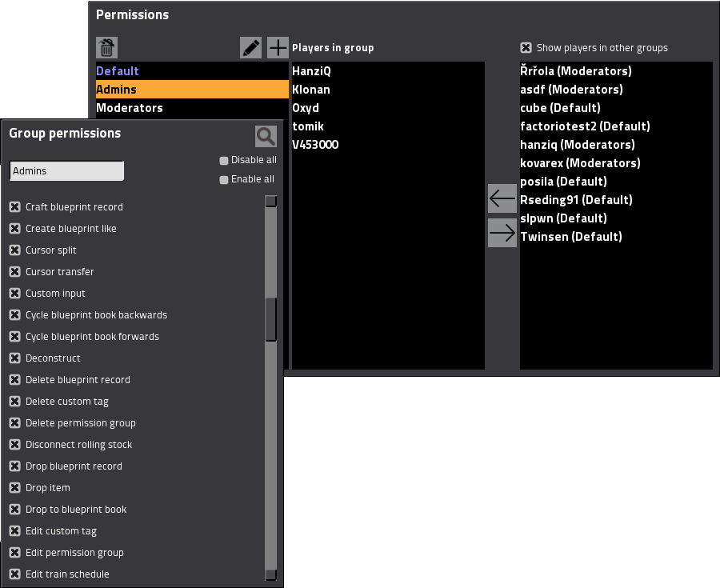Click scrollbar up arrow in permissions list
The height and width of the screenshot is (588, 720).
point(271,201)
